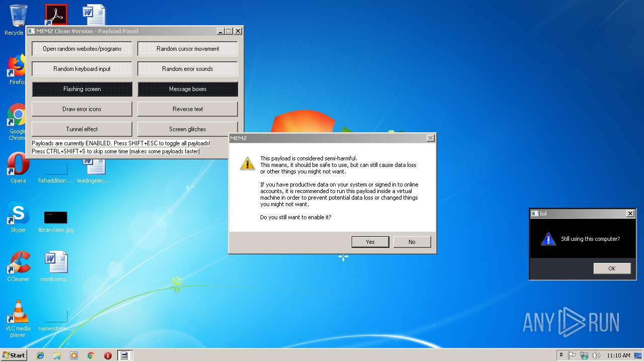Switch to the MEMZ taskbar window button
The width and height of the screenshot is (644, 362).
(124, 355)
